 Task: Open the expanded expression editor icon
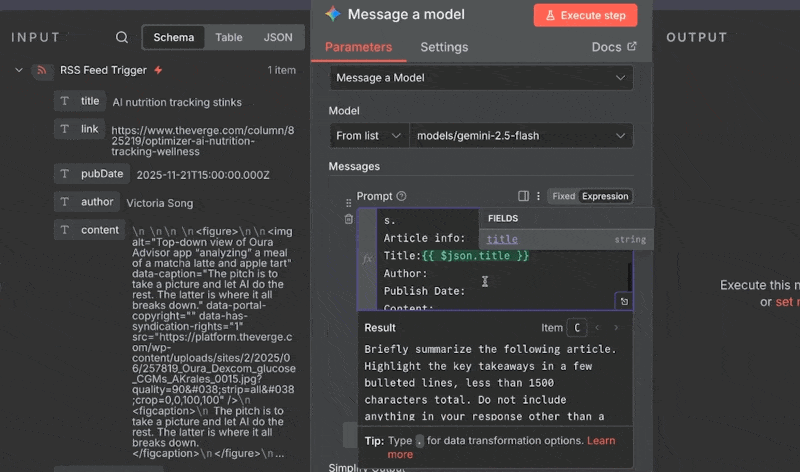(x=624, y=302)
